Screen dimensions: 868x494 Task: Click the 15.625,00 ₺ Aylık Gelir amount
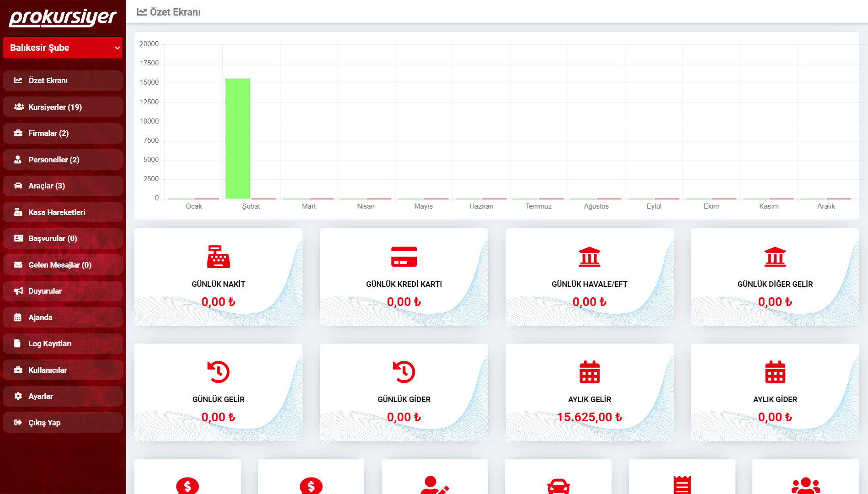[x=590, y=417]
